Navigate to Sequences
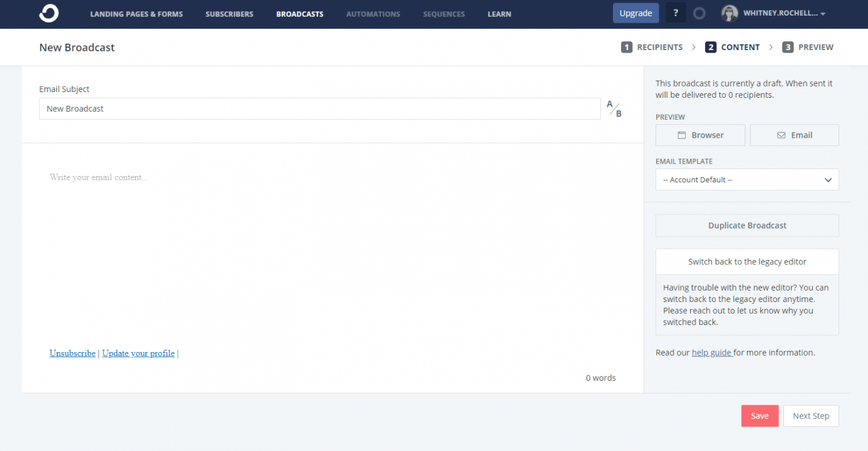The image size is (868, 451). click(x=444, y=14)
